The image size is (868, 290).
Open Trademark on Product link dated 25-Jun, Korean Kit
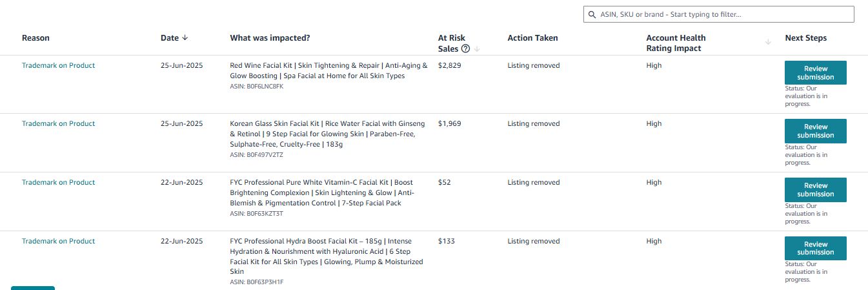[x=58, y=123]
